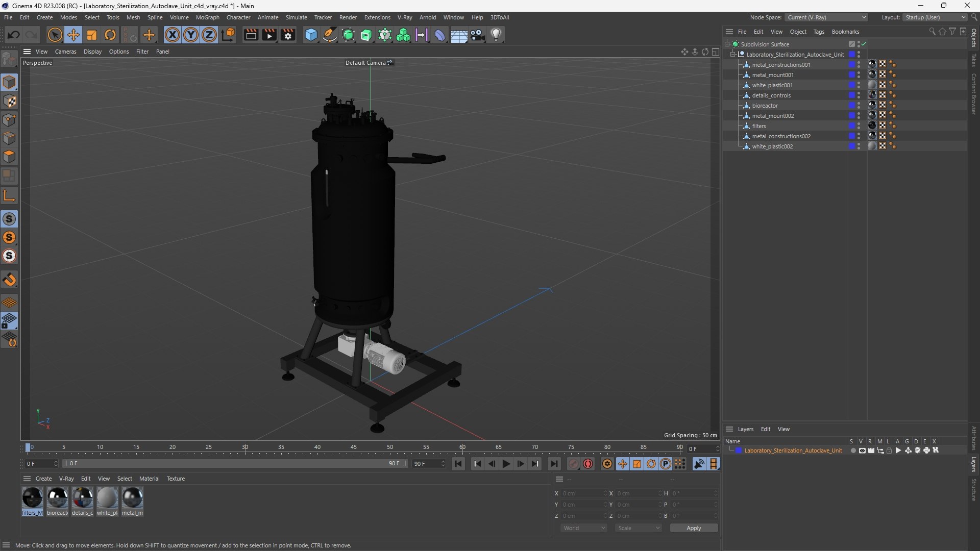Toggle Z axis lock
Image resolution: width=980 pixels, height=551 pixels.
[209, 35]
